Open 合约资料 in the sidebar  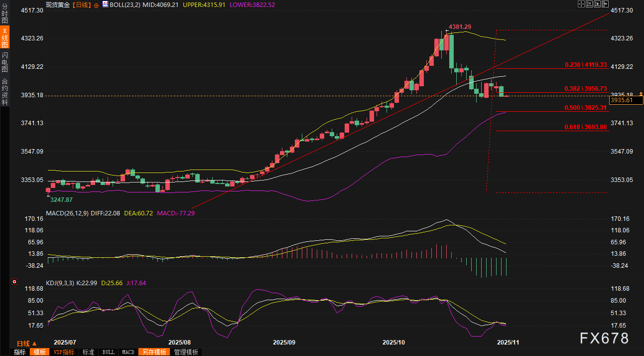(5, 91)
